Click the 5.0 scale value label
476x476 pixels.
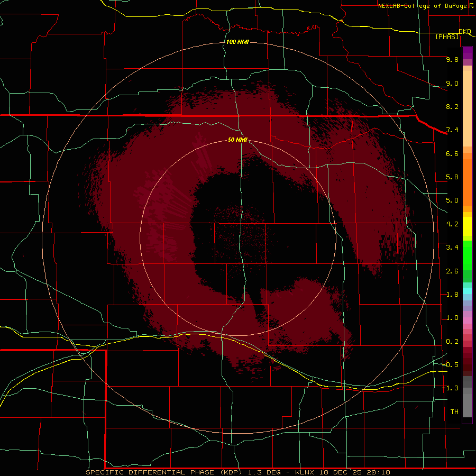[452, 200]
